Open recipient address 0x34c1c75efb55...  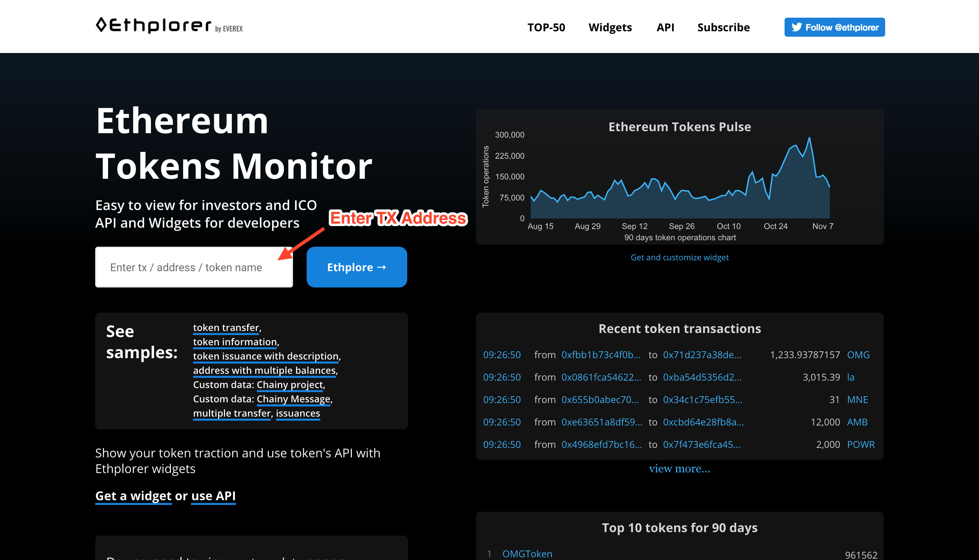click(702, 400)
